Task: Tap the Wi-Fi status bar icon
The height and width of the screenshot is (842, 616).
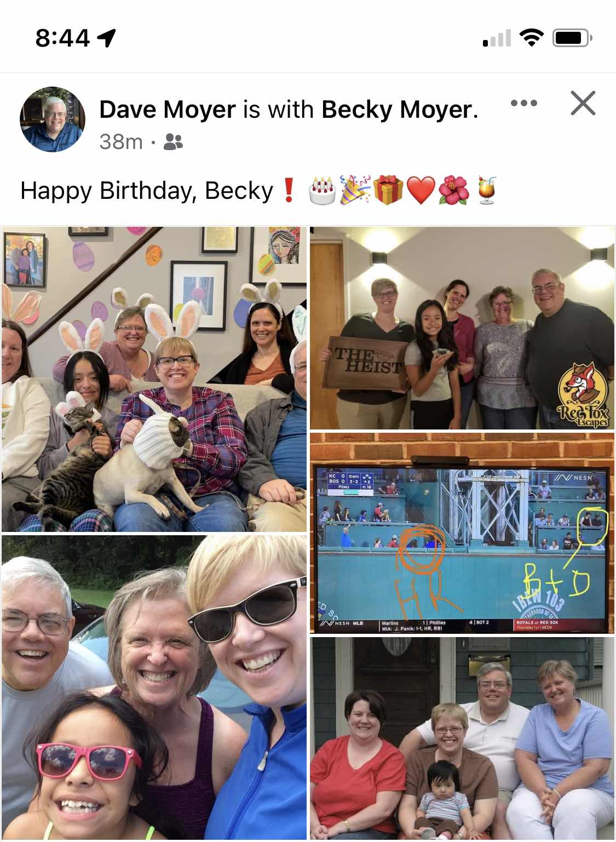Action: coord(531,38)
